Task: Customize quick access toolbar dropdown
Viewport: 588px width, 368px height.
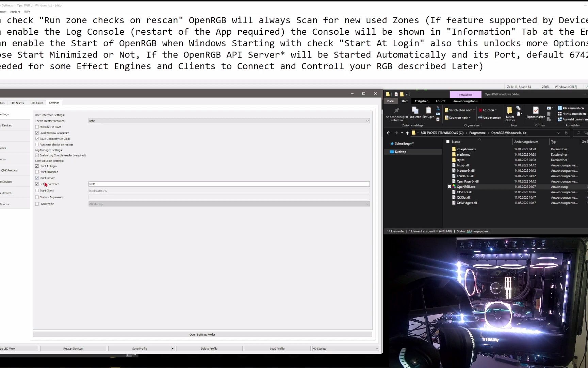Action: (x=407, y=94)
